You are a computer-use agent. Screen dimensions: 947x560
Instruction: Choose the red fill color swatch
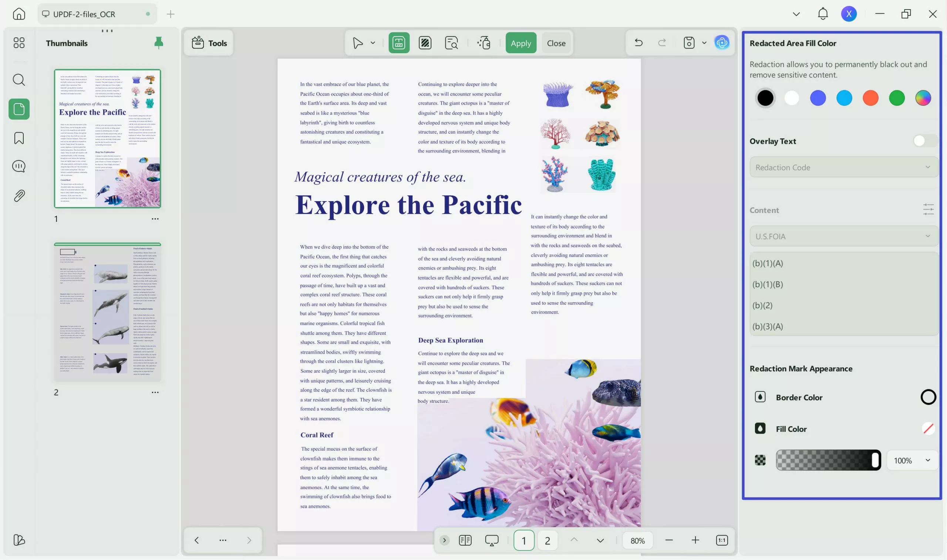[x=870, y=98]
